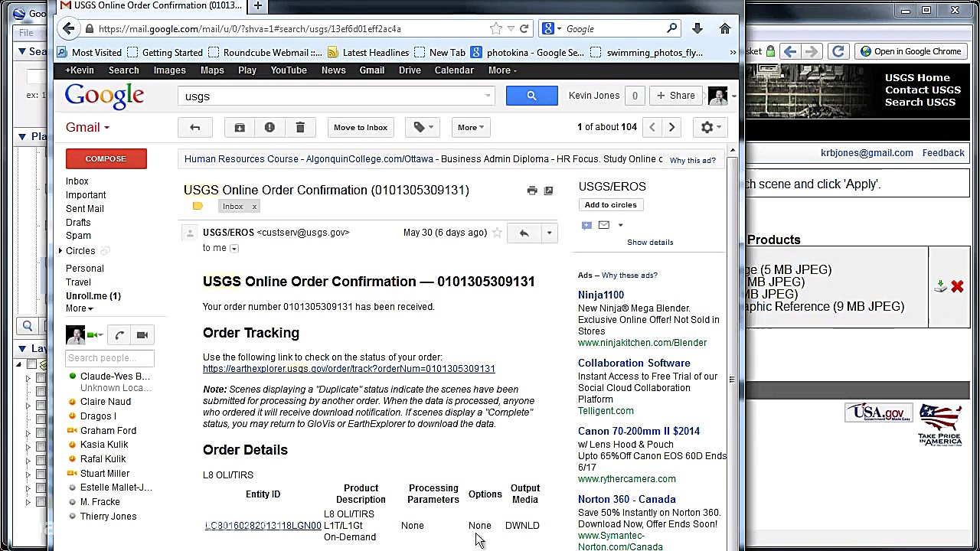Open the Drafts folder
This screenshot has width=980, height=551.
[78, 223]
